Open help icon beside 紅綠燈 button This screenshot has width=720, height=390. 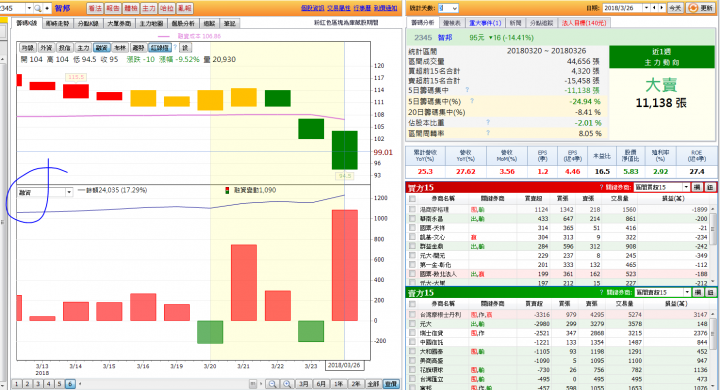175,47
